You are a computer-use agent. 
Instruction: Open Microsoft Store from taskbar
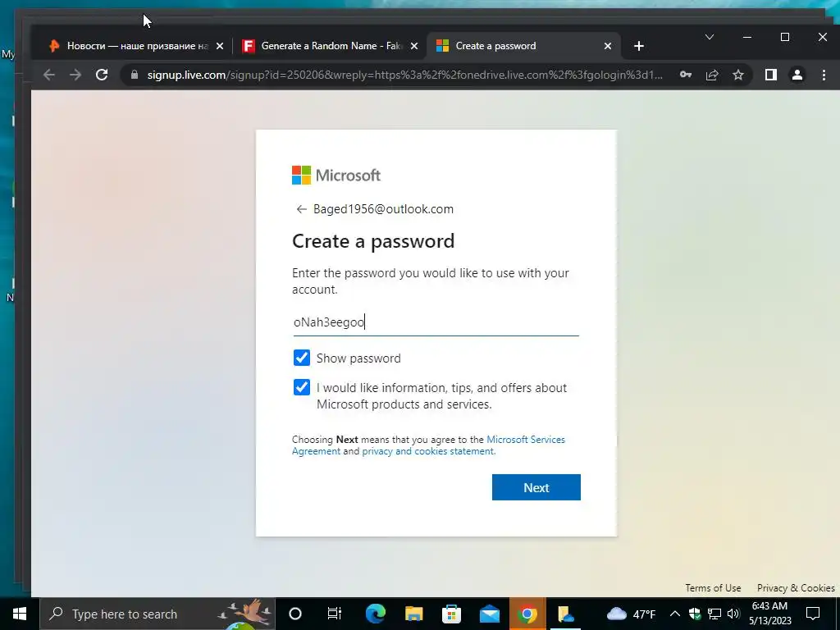tap(452, 614)
